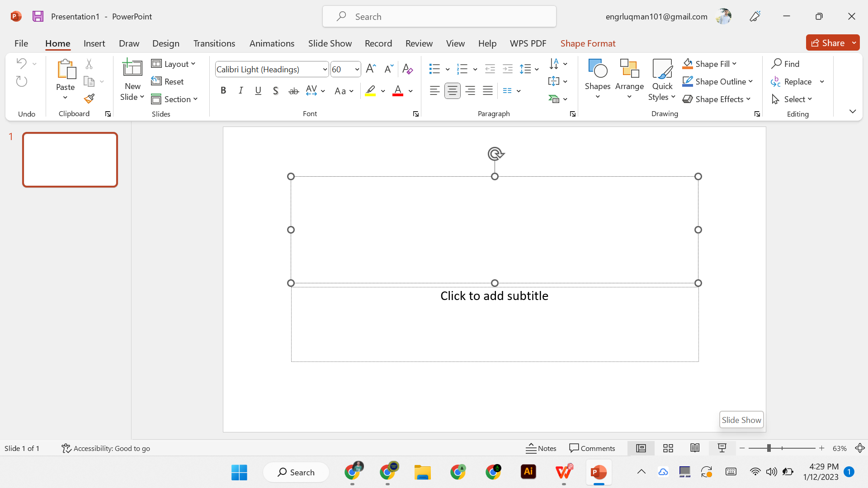This screenshot has height=488, width=868.
Task: Click the Paste clipboard icon
Action: (66, 69)
